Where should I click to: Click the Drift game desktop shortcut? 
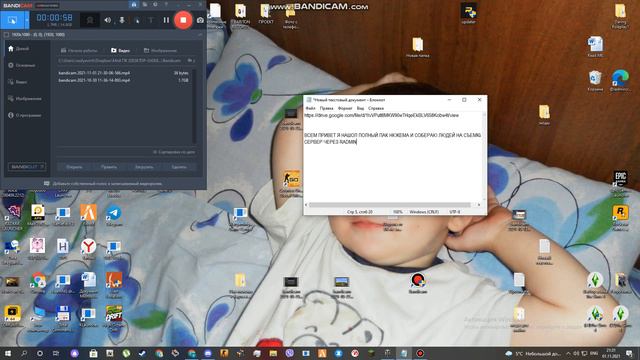pos(114,316)
